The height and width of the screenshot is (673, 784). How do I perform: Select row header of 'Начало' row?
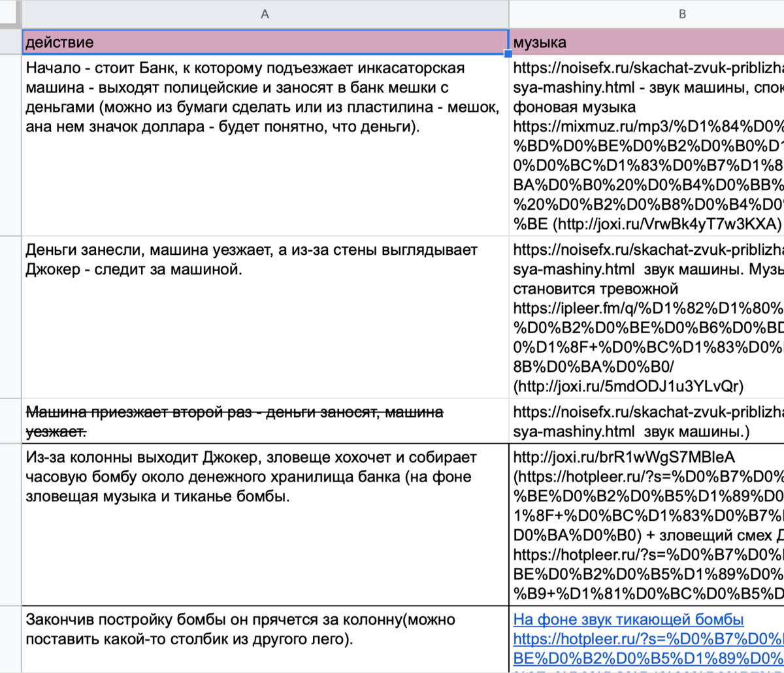[x=10, y=146]
